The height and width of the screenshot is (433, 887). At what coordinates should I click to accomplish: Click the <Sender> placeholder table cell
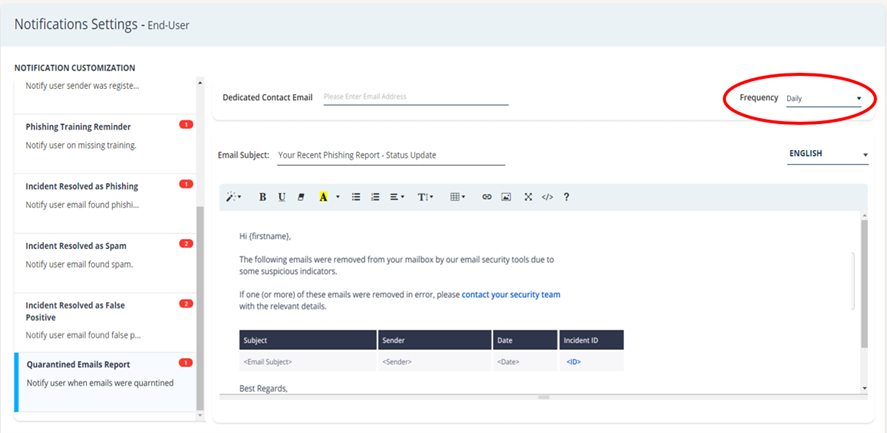pos(434,361)
